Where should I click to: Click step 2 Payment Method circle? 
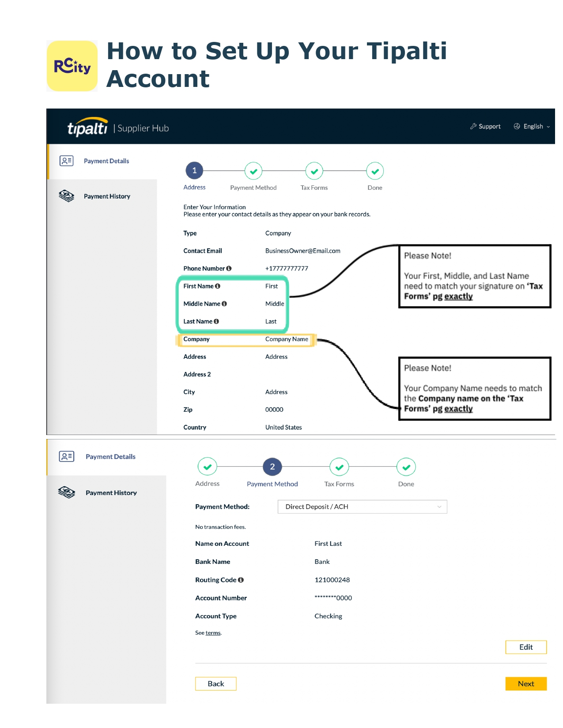[272, 467]
